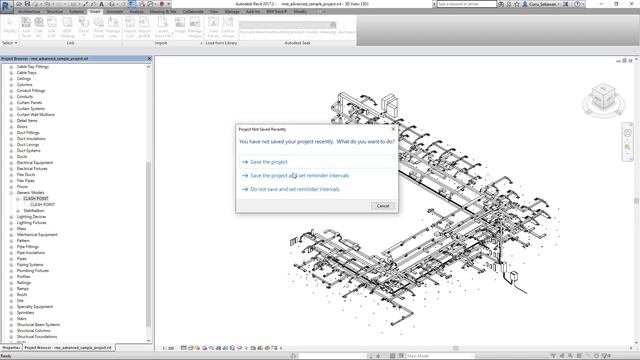Open the steering wheel on navigation bar
Viewport: 640px width, 360px height.
click(x=628, y=133)
